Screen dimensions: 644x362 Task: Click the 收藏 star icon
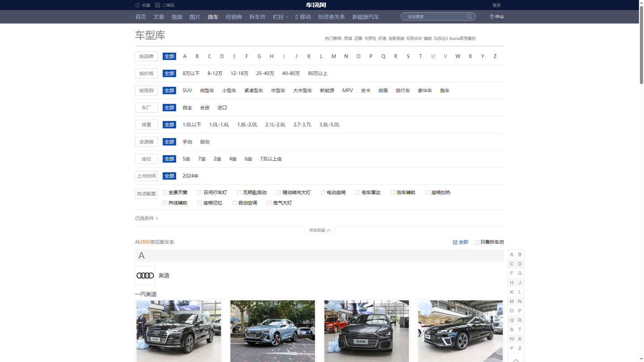point(137,5)
